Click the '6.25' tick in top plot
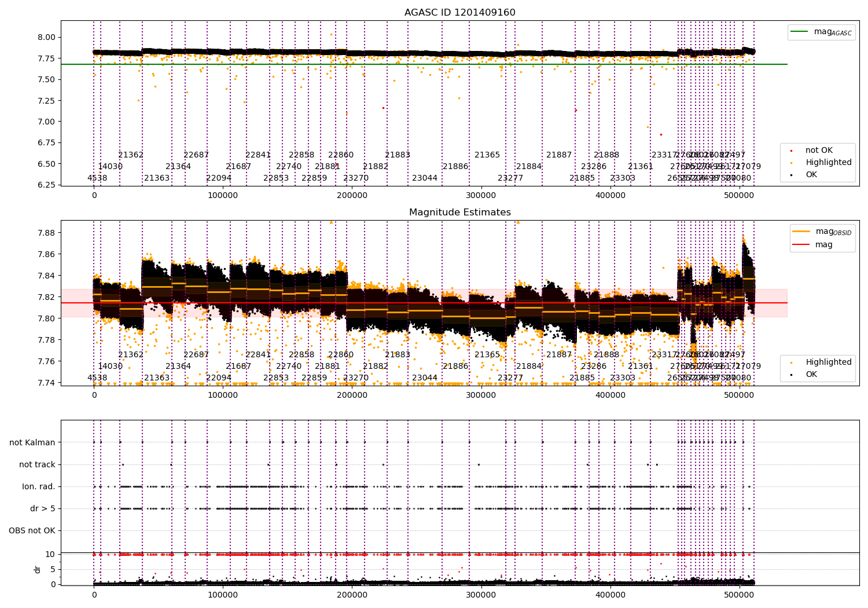This screenshot has width=868, height=608. [46, 185]
